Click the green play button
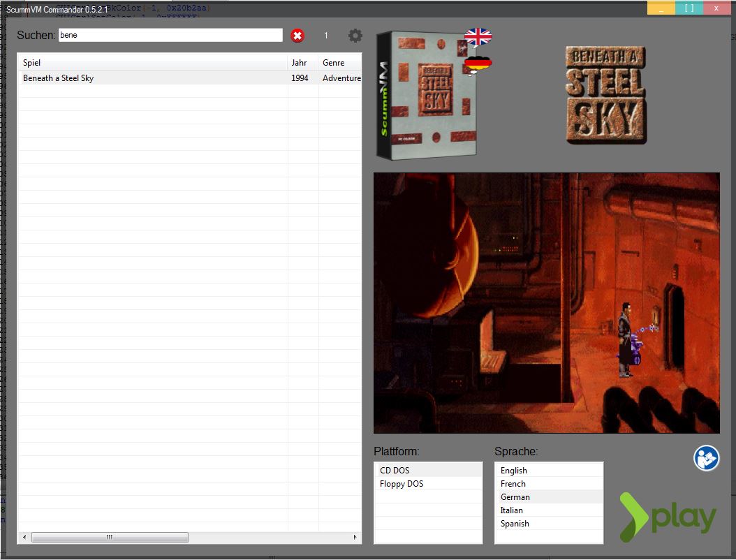This screenshot has width=736, height=560. click(x=668, y=517)
